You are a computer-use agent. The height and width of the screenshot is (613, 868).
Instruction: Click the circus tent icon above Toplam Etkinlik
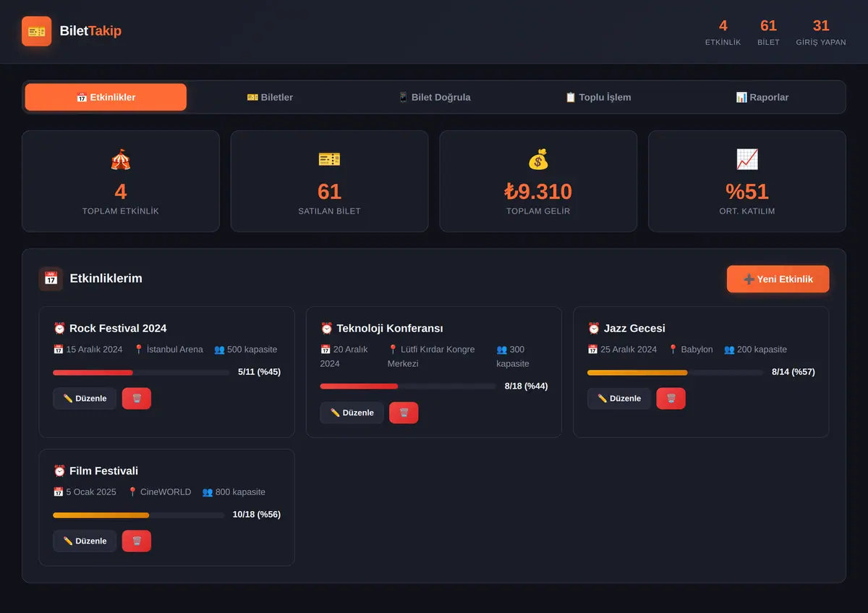point(121,159)
